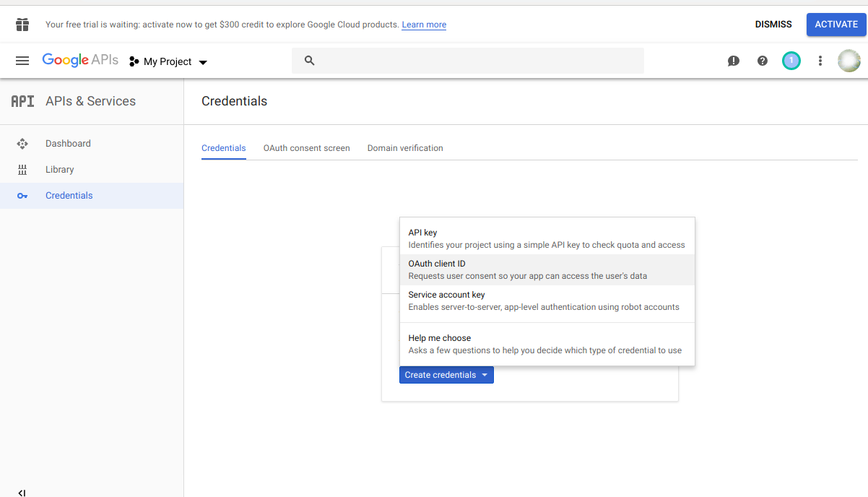Select the Credentials key icon
The image size is (868, 497).
point(22,195)
